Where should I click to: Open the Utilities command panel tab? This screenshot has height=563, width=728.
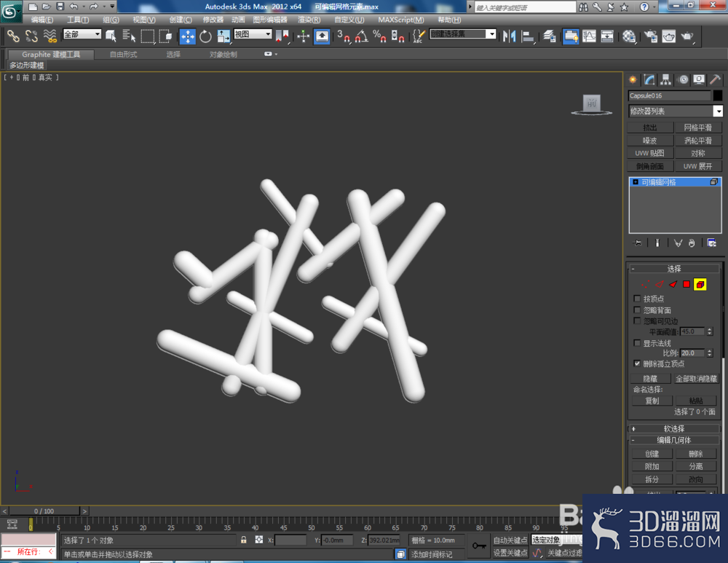coord(716,79)
